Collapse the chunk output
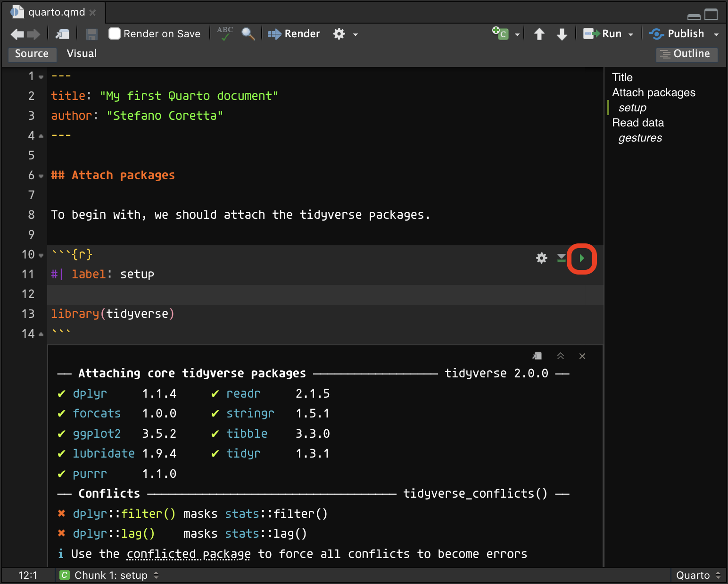The height and width of the screenshot is (584, 728). 561,356
